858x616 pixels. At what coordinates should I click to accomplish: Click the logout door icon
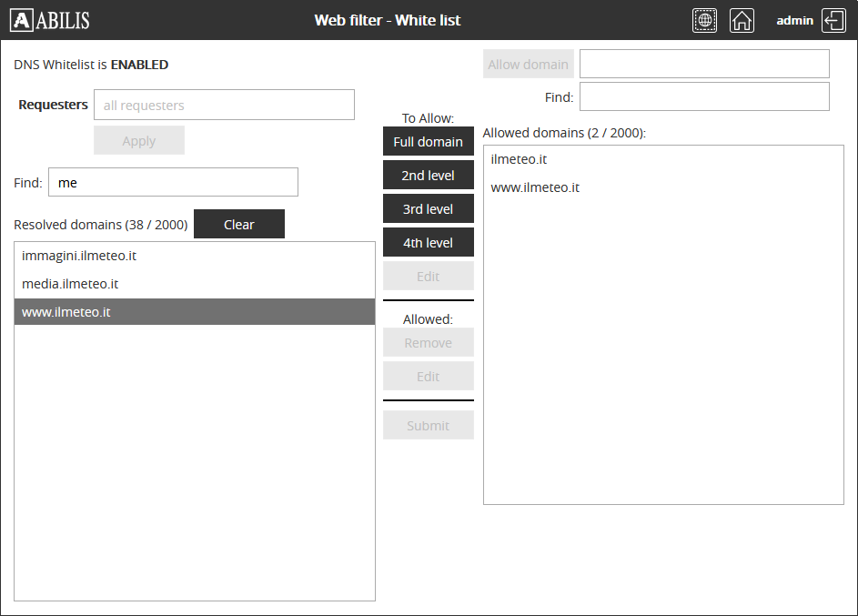(833, 20)
